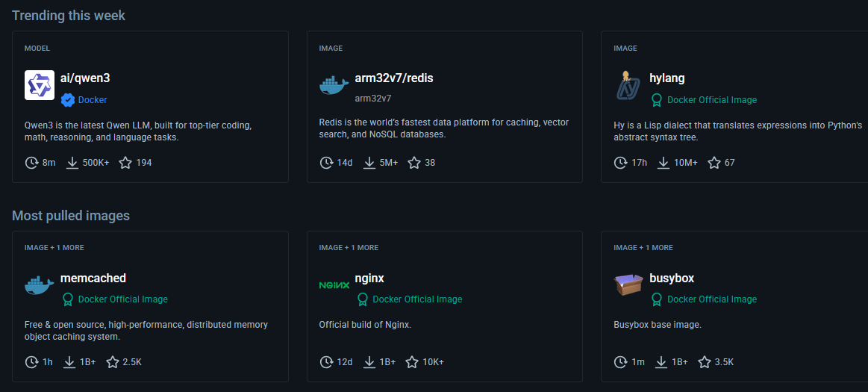Click the 'Official build of Nginx.' text
868x392 pixels.
(366, 325)
